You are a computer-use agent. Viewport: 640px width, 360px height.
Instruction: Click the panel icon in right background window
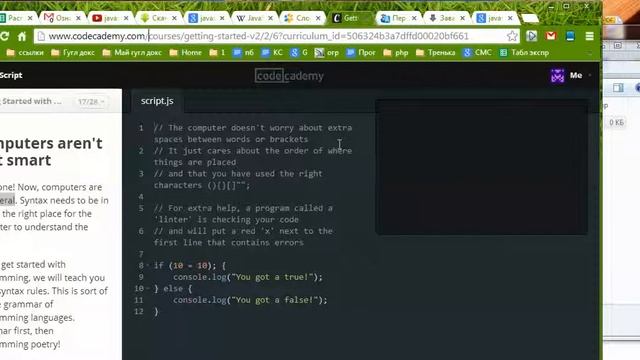click(618, 88)
